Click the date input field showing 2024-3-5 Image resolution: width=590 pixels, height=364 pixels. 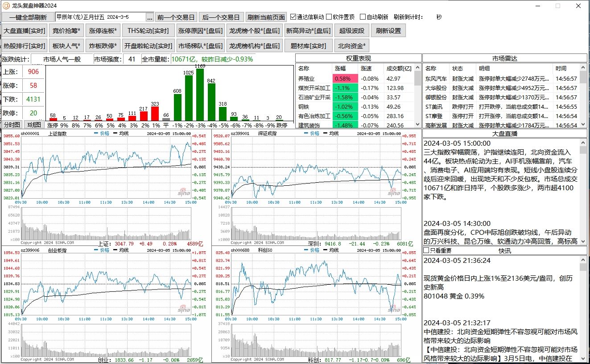click(x=100, y=17)
